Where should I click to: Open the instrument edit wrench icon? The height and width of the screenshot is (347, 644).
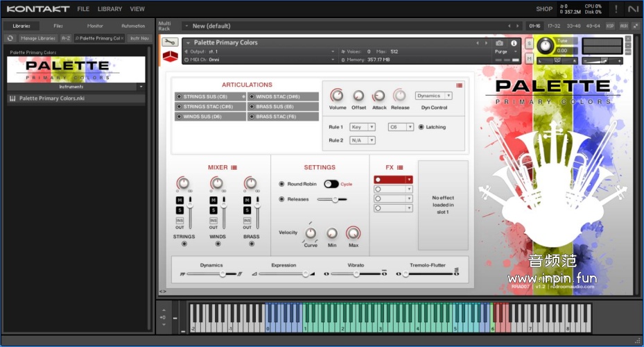tap(170, 42)
